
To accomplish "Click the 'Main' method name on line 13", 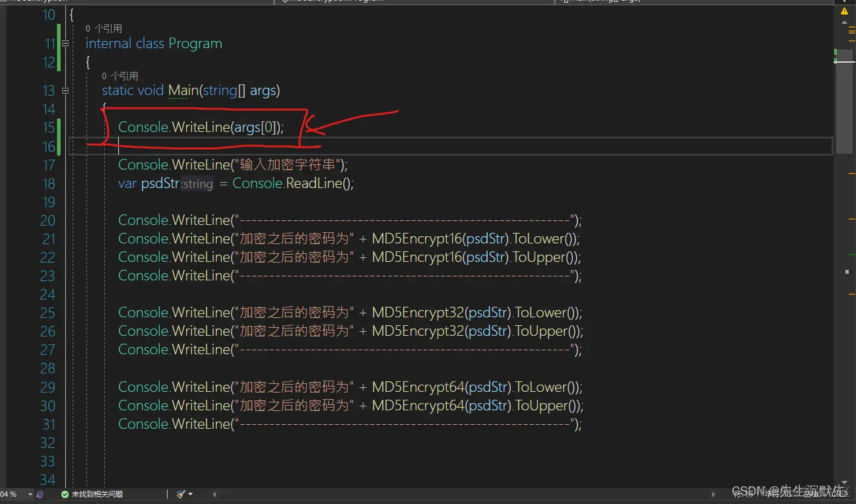I will [183, 90].
